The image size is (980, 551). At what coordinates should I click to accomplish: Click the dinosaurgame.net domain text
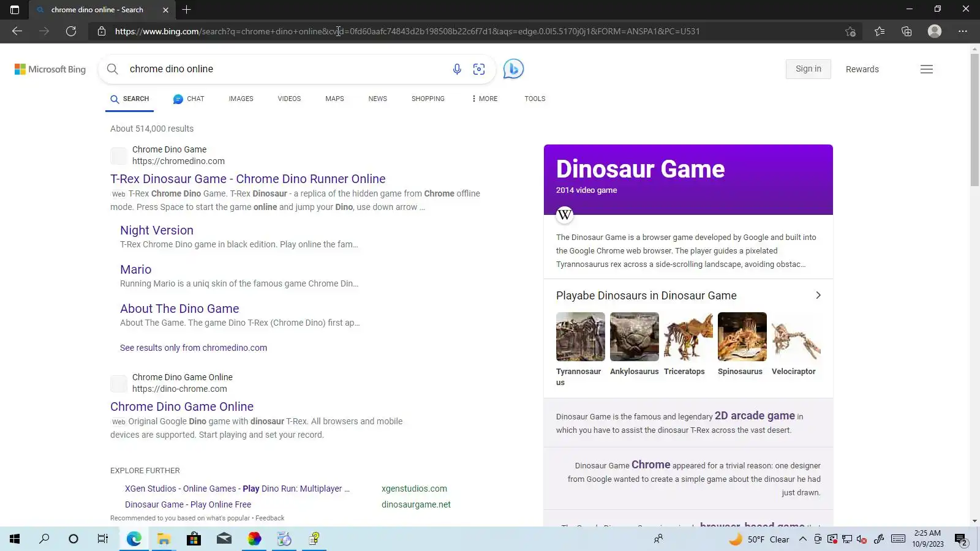pos(416,504)
